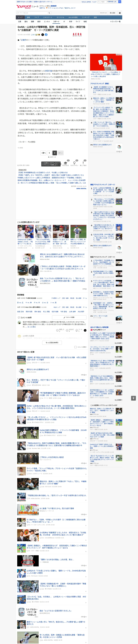The image size is (138, 644).
Task: Click the AERA DIGITAL publisher logo
Action: pyautogui.click(x=77, y=35)
